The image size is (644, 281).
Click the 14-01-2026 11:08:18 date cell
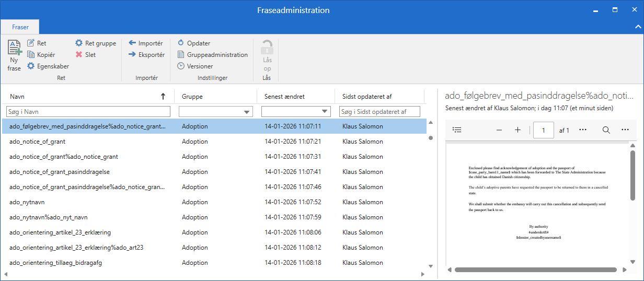(293, 263)
